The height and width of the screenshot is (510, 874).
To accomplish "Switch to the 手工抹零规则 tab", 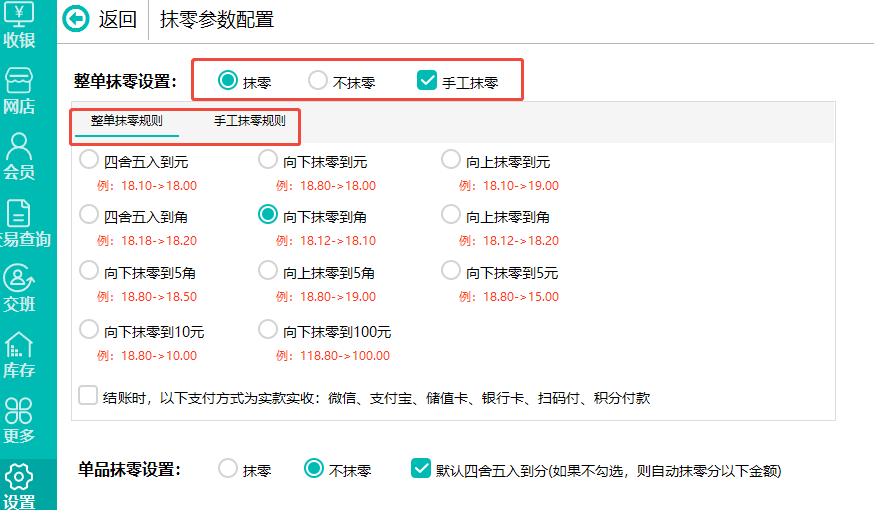I will tap(249, 121).
